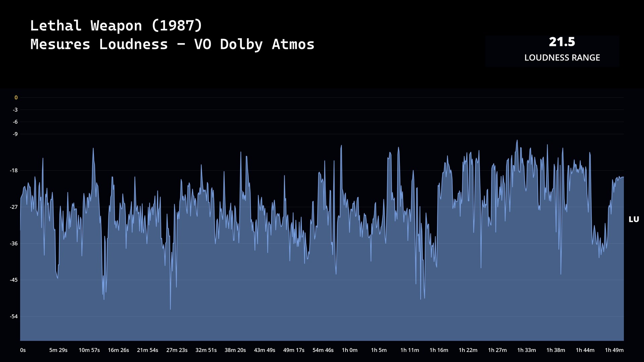Click the -36 y-axis label

14,243
